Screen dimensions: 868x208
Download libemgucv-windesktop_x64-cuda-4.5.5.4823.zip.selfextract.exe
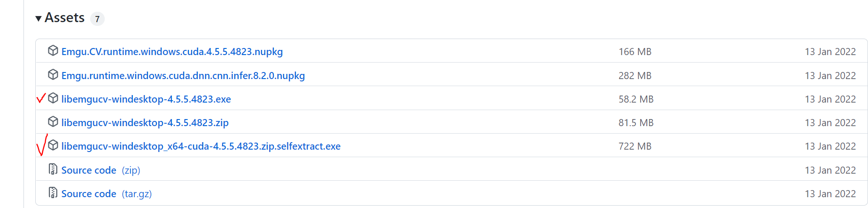point(201,146)
